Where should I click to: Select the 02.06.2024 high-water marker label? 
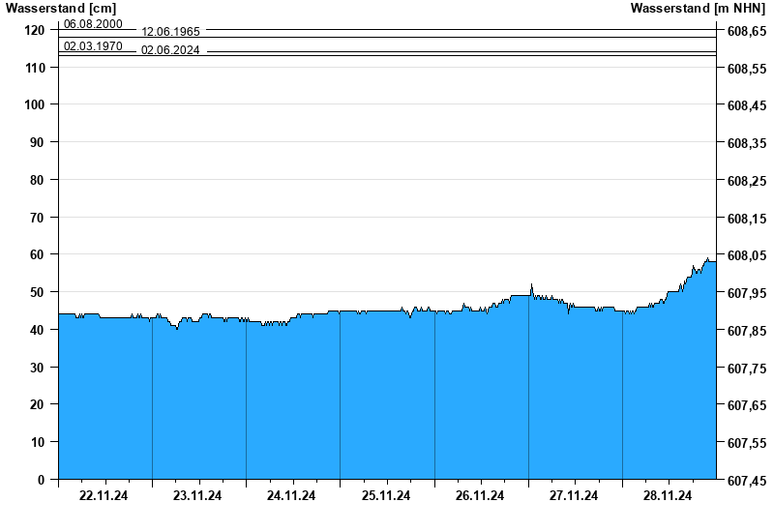click(x=170, y=51)
